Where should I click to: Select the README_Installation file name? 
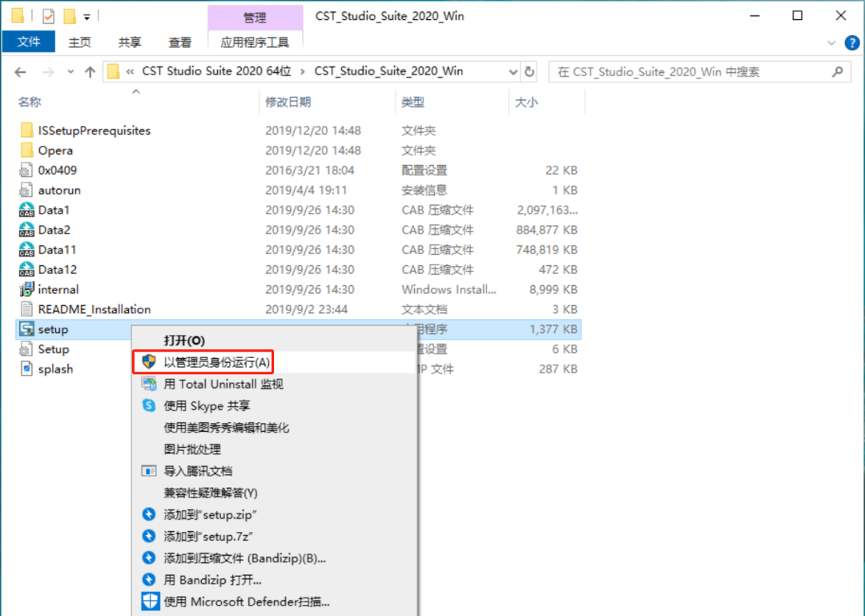95,309
